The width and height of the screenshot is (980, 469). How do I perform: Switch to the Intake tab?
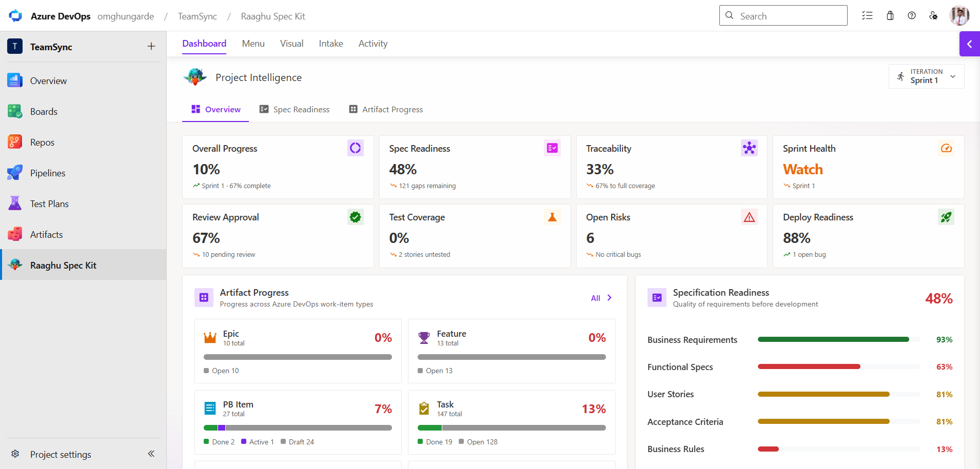[331, 44]
